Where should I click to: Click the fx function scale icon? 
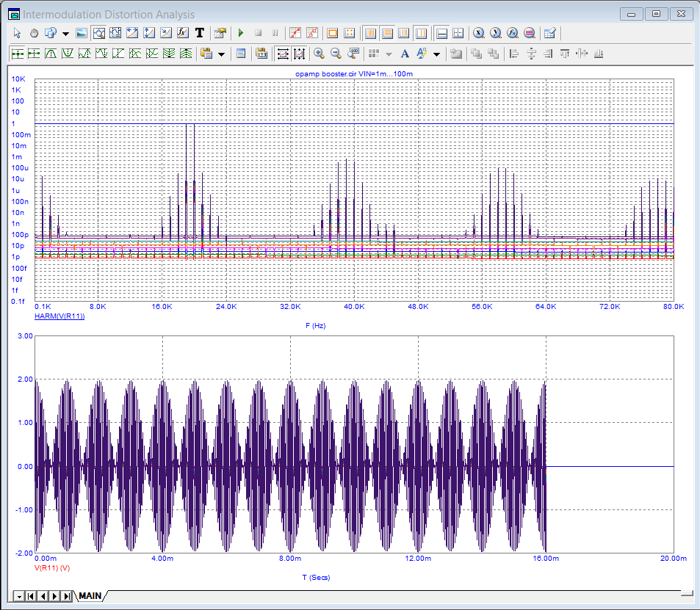tap(513, 33)
